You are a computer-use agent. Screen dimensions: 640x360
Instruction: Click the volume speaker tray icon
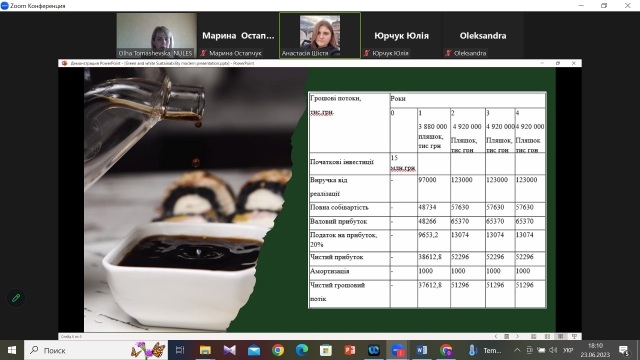coord(553,350)
